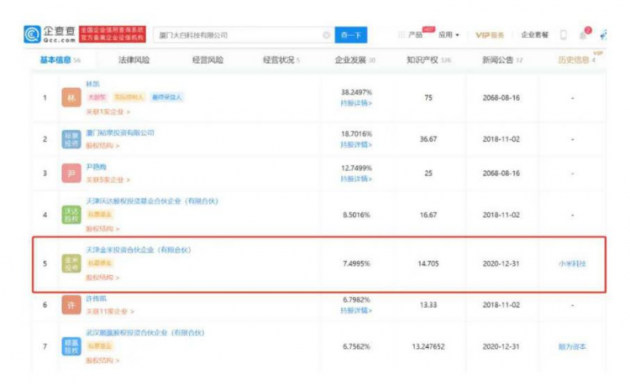Open the mobile phone icon in header
Image resolution: width=630 pixels, height=384 pixels.
[563, 35]
